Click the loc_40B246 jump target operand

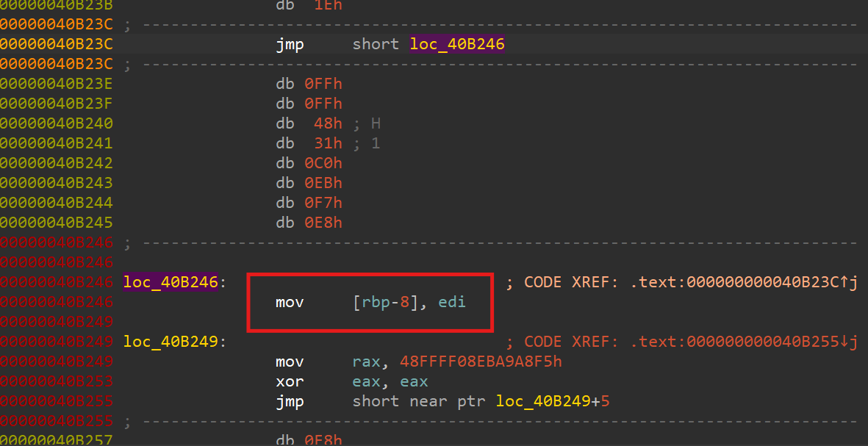(456, 44)
